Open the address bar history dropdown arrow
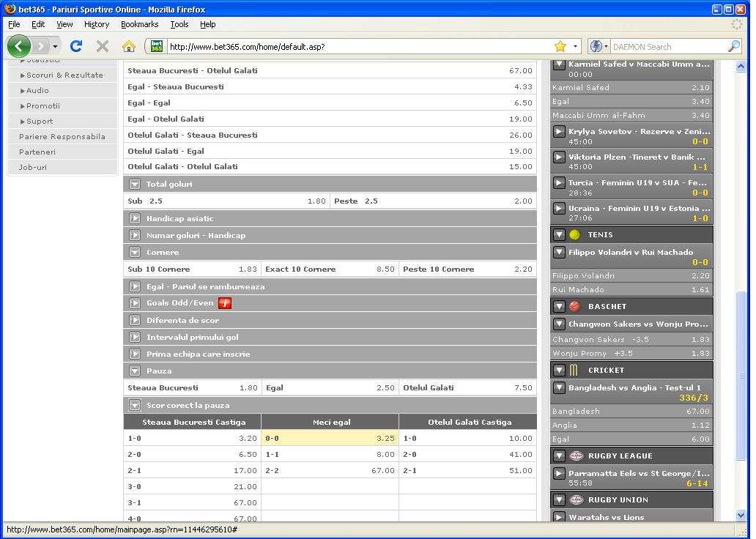 pyautogui.click(x=575, y=46)
